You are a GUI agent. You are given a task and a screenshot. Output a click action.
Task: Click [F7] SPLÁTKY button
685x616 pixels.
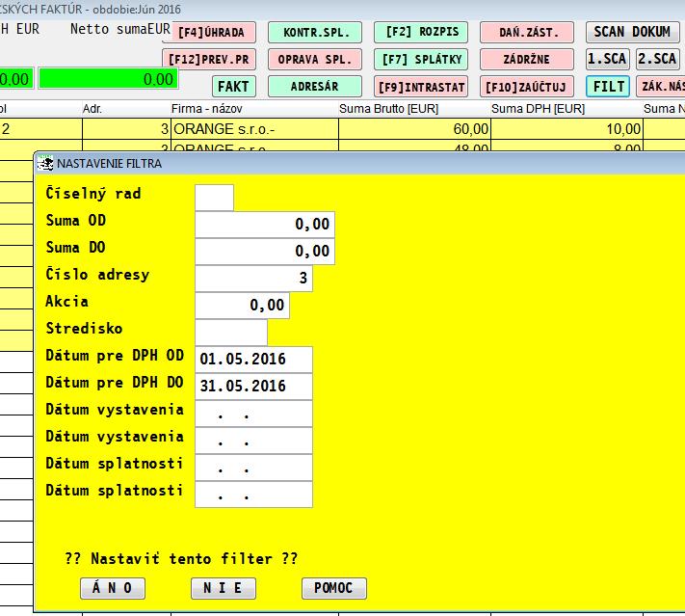pyautogui.click(x=421, y=60)
